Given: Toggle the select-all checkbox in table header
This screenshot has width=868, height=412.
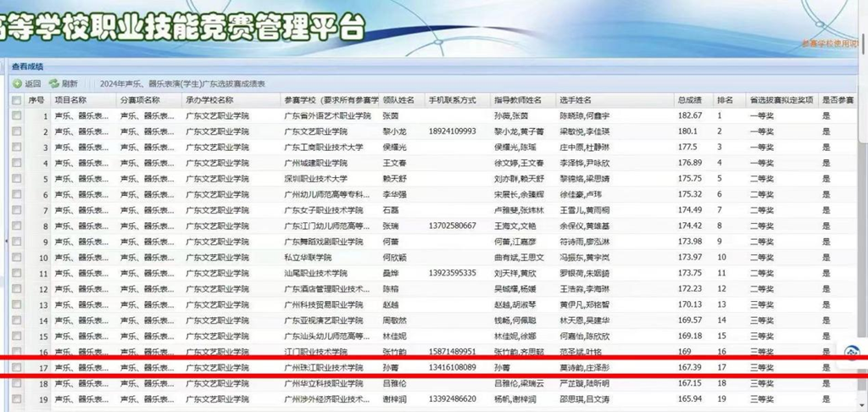Looking at the screenshot, I should coord(16,100).
